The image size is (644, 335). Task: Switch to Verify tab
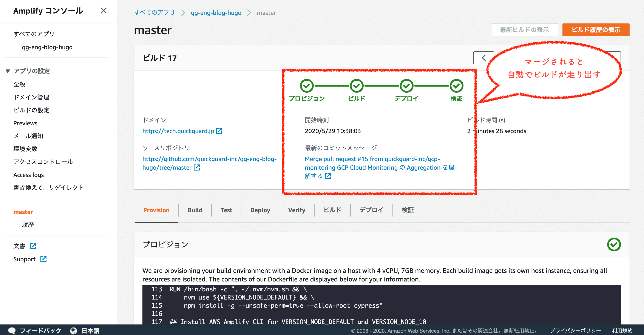pos(297,210)
